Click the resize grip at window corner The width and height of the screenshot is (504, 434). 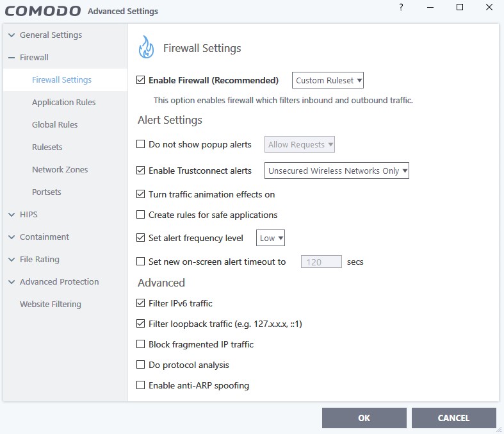[498, 430]
